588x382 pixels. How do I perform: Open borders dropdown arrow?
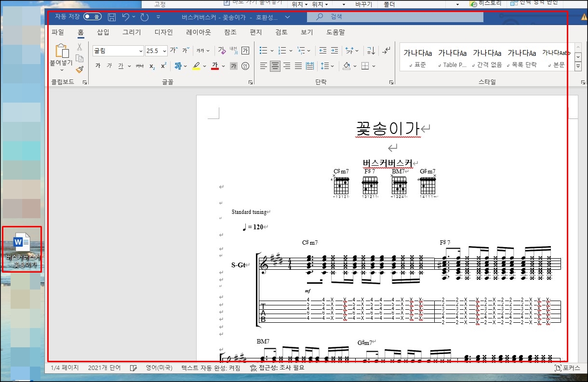[374, 66]
